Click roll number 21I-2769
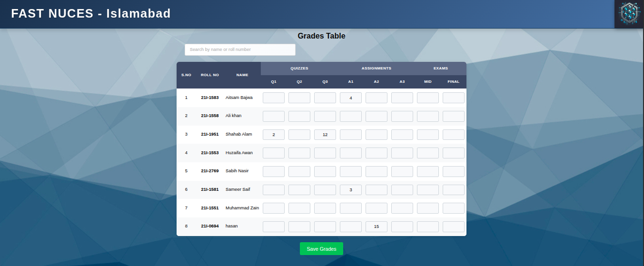644x266 pixels. (210, 171)
